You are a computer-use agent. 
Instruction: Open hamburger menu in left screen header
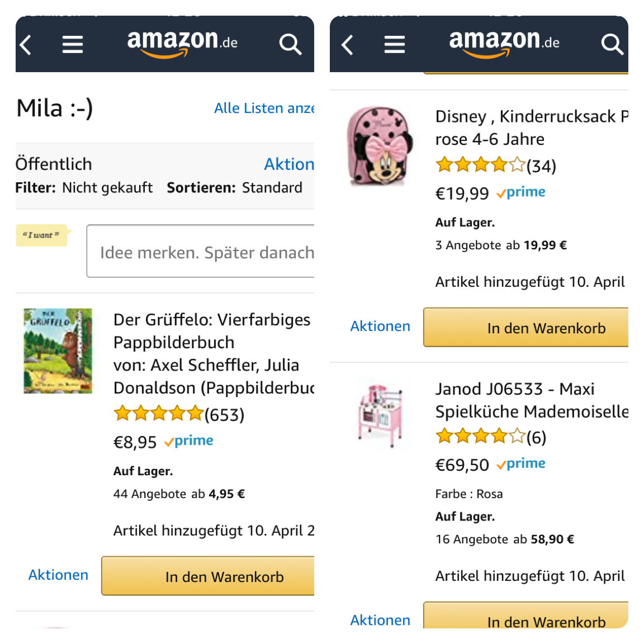(x=73, y=44)
